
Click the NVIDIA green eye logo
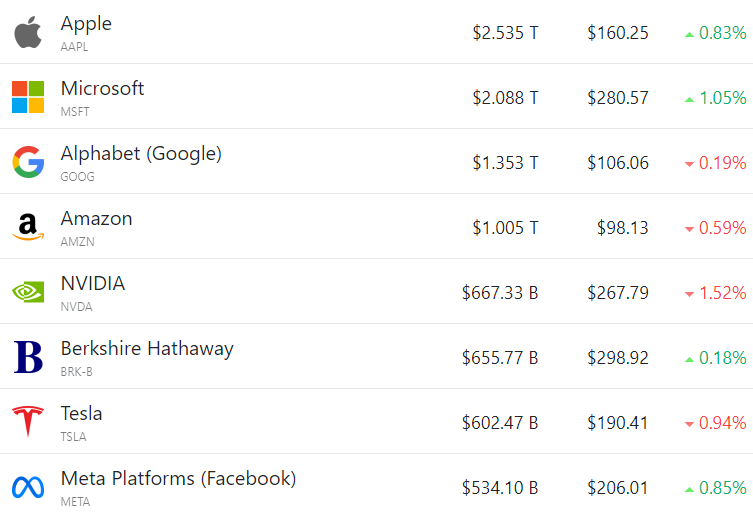click(28, 292)
